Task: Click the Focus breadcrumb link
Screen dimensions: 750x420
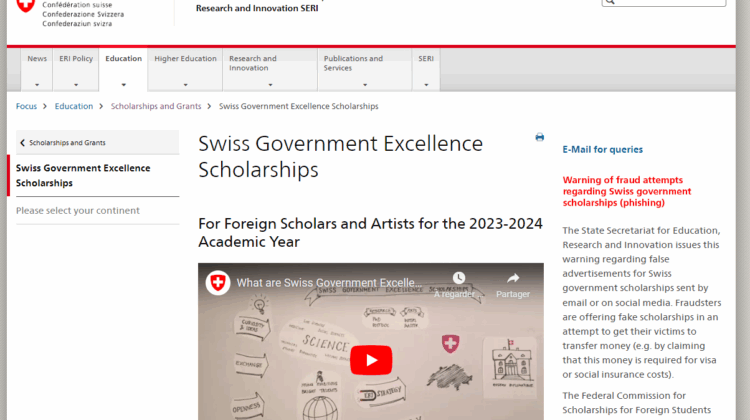Action: [26, 106]
